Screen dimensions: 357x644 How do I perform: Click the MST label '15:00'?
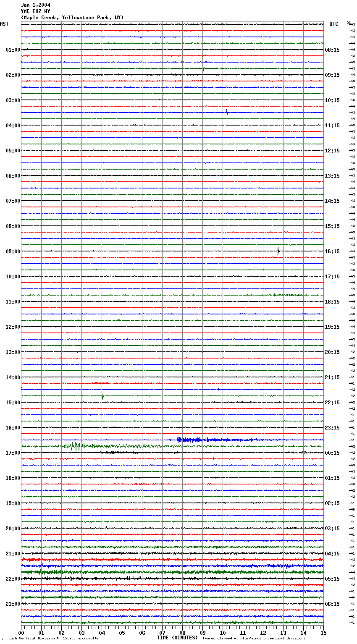point(13,403)
